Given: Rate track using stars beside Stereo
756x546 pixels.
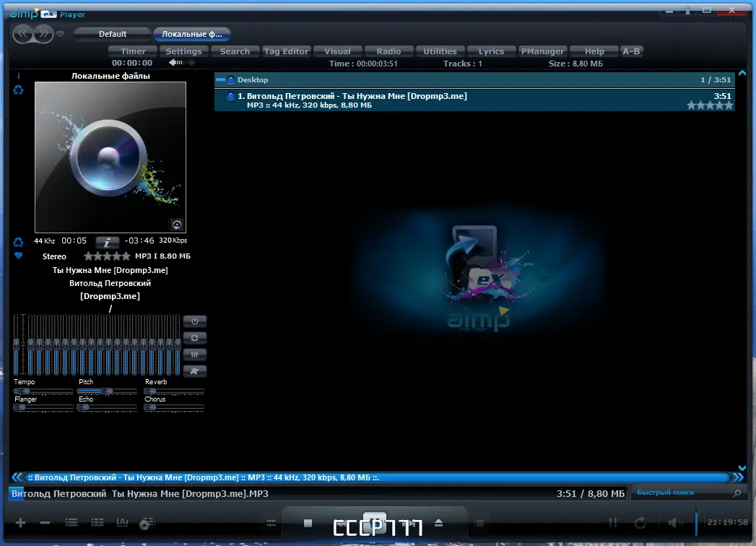Looking at the screenshot, I should [107, 256].
